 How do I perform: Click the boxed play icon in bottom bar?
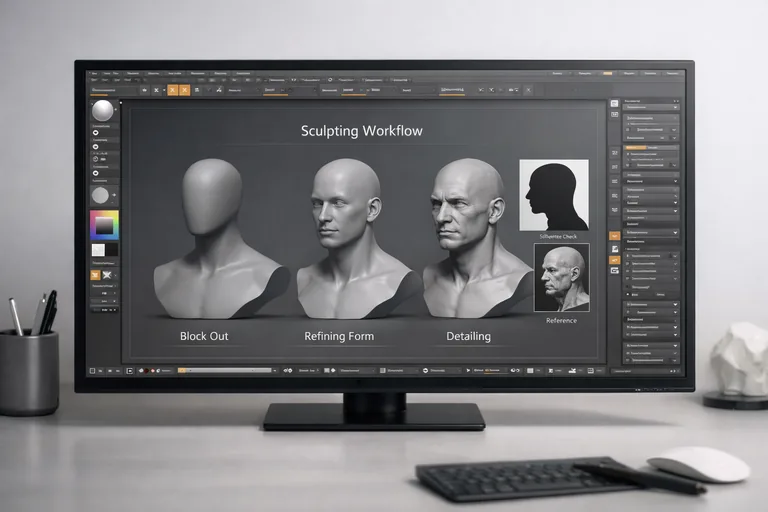click(129, 371)
